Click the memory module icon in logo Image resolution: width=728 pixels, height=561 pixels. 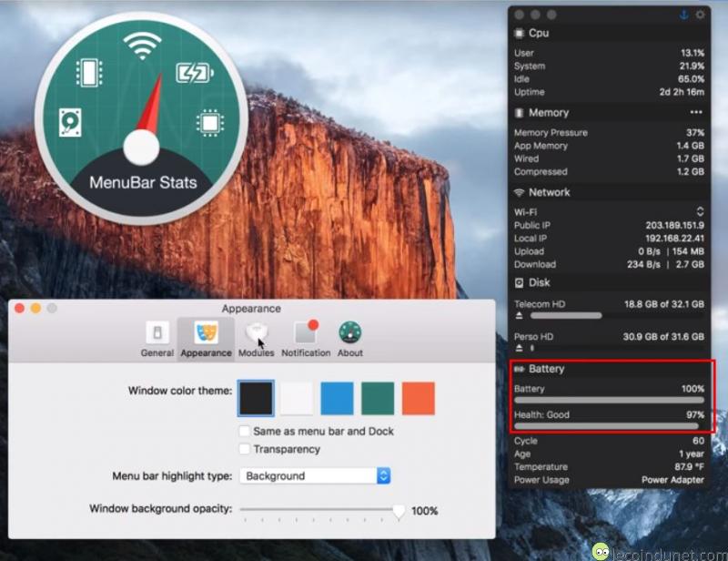(x=89, y=73)
